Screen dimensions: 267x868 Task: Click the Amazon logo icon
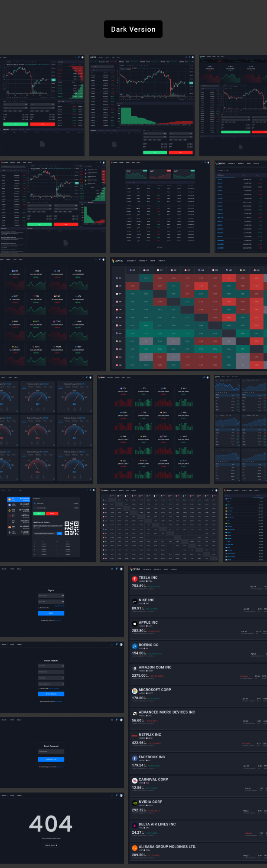click(x=135, y=668)
